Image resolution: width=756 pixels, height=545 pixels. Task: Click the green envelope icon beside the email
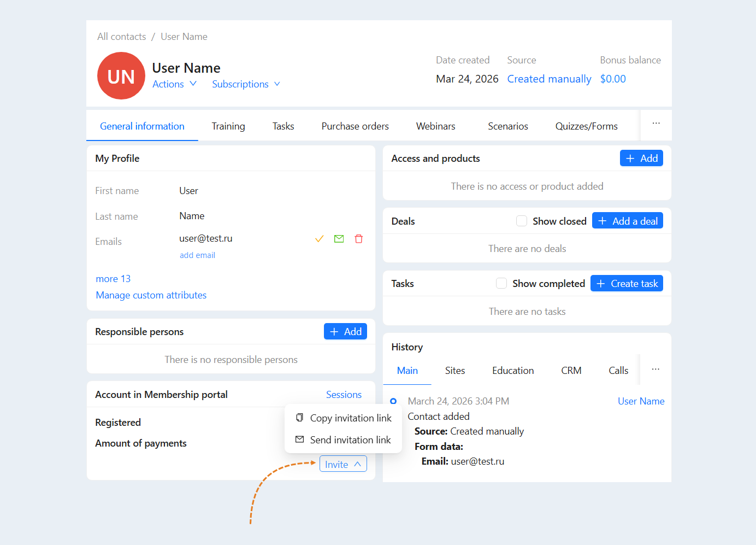click(x=339, y=239)
